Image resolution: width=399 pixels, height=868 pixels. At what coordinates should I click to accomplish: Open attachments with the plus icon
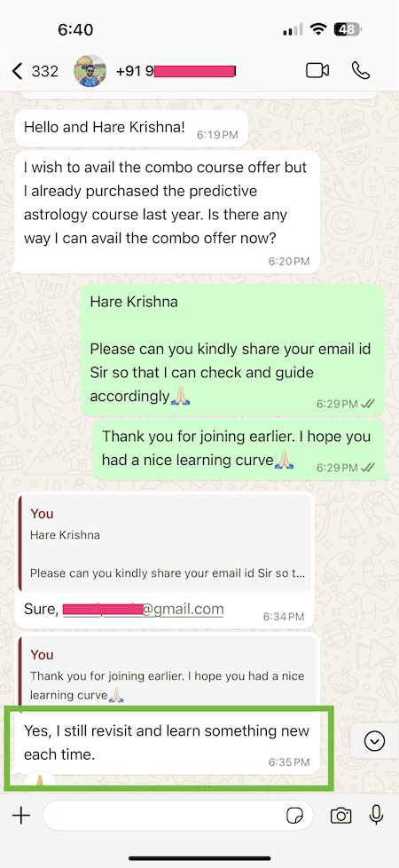coord(21,816)
